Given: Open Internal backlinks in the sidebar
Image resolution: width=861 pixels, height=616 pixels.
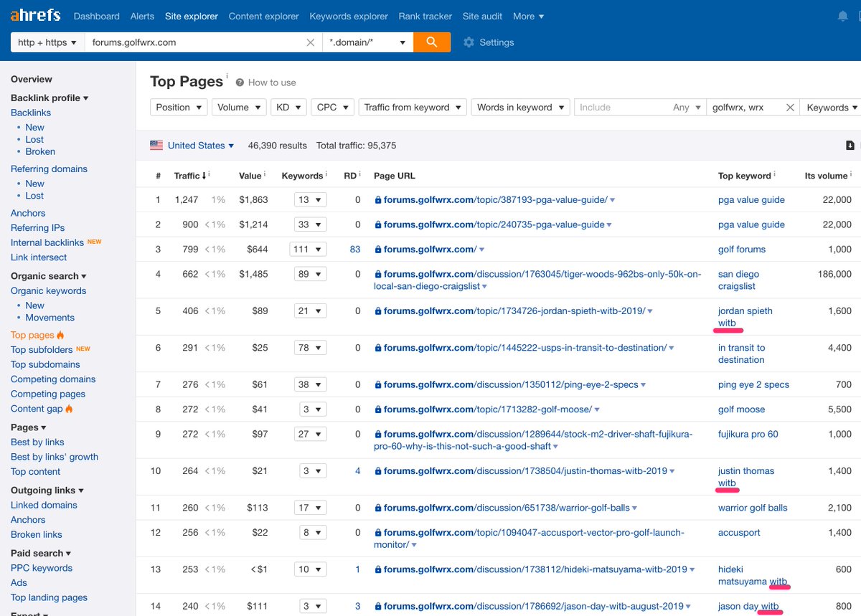Looking at the screenshot, I should [47, 242].
